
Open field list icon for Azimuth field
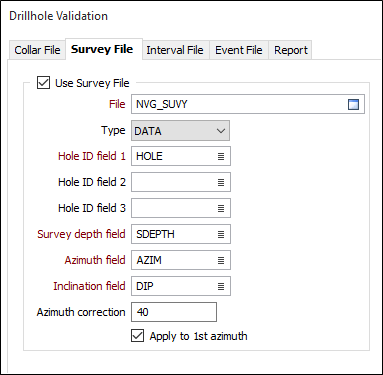click(221, 260)
